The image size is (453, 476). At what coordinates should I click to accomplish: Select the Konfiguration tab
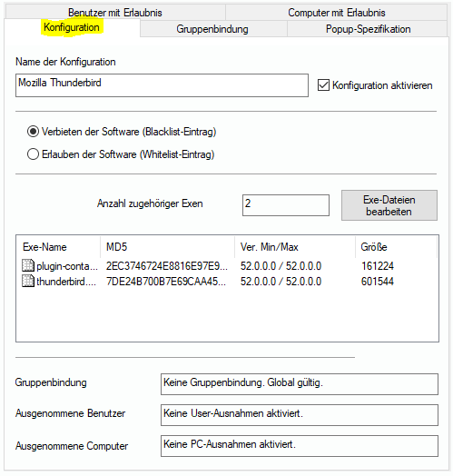(x=72, y=27)
